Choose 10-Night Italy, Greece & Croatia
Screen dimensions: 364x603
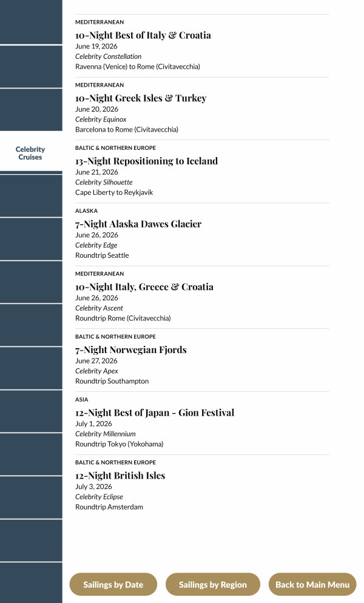(x=144, y=287)
